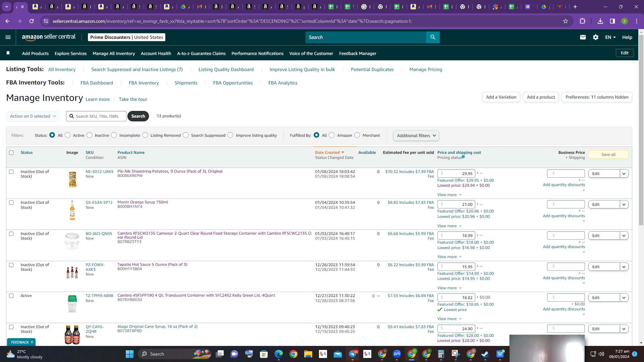
Task: Open the Windows Start button
Action: click(x=129, y=354)
